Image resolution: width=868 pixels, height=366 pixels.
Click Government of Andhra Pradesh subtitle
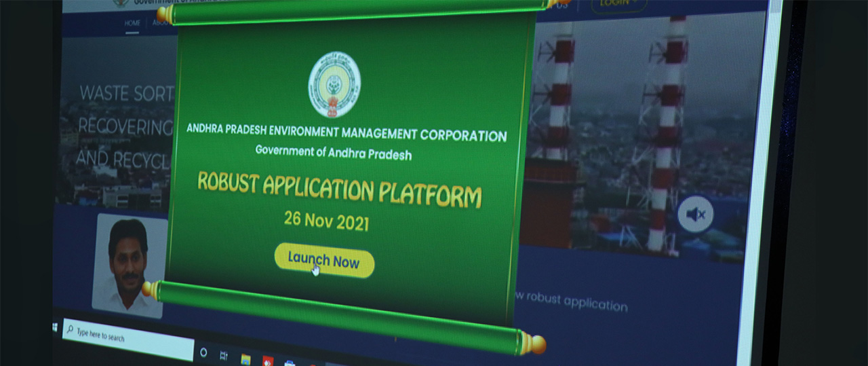click(x=334, y=153)
